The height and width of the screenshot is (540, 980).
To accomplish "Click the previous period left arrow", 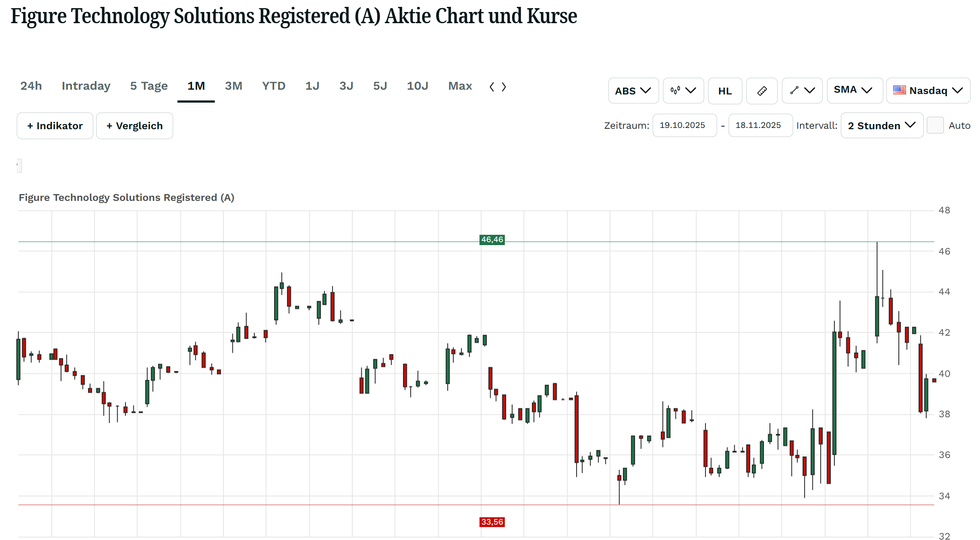I will [x=492, y=87].
